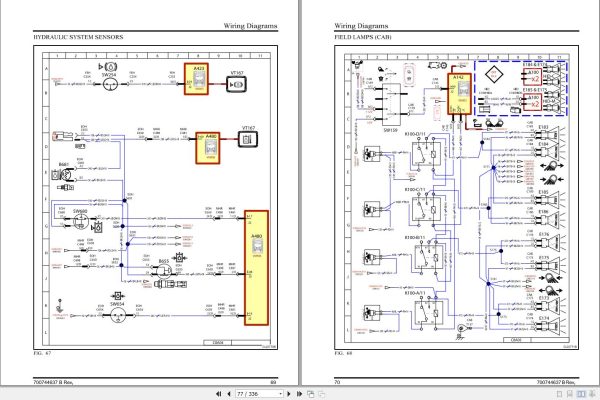
Task: Click the large yellow A480 module box
Action: coord(256,268)
